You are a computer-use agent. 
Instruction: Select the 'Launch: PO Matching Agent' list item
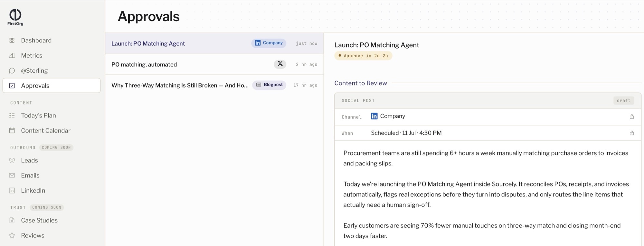[x=214, y=43]
